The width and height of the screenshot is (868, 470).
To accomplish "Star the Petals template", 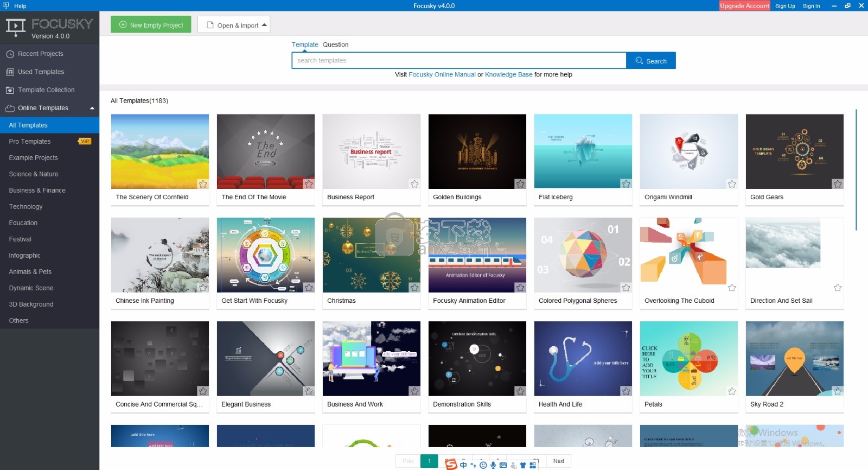I will [732, 391].
